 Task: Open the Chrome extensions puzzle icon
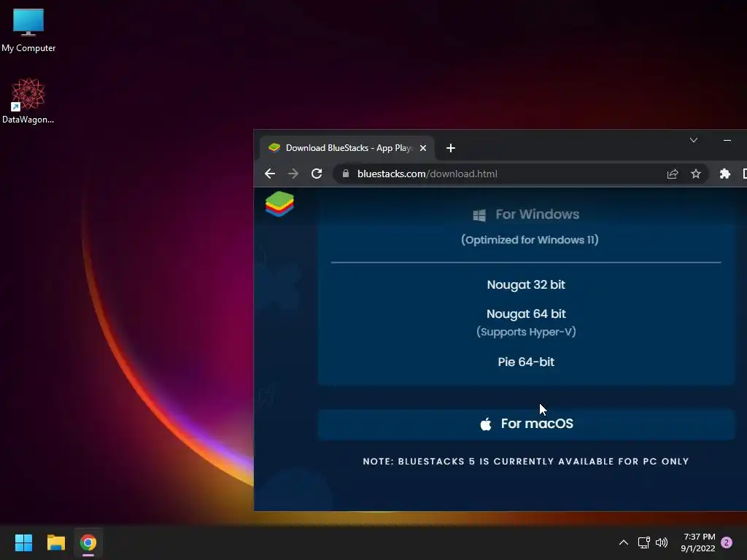click(x=724, y=174)
